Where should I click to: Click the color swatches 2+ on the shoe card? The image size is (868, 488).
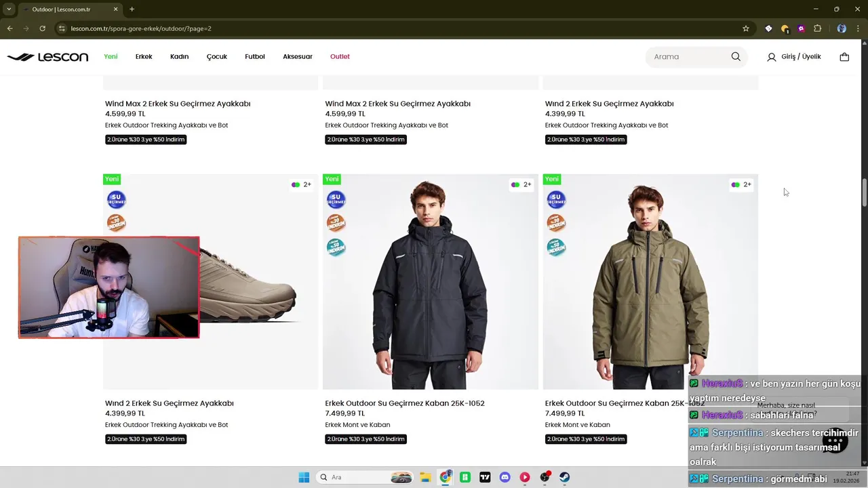pyautogui.click(x=301, y=184)
